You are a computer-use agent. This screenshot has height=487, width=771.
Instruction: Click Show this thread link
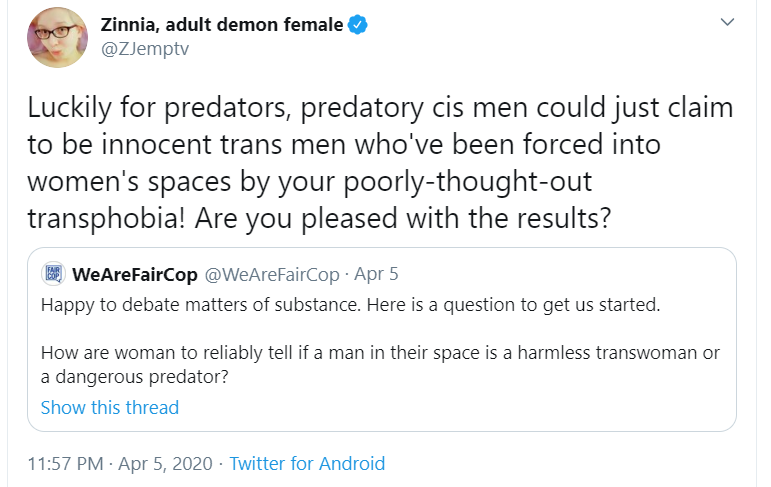110,407
